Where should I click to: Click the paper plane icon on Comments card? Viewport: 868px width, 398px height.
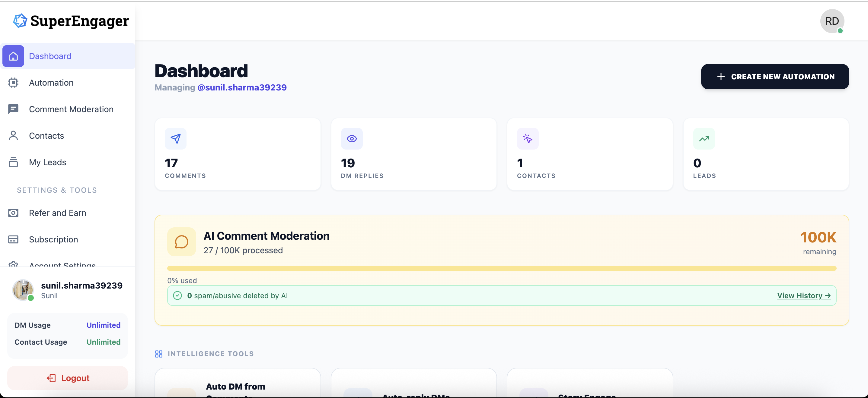pos(176,139)
